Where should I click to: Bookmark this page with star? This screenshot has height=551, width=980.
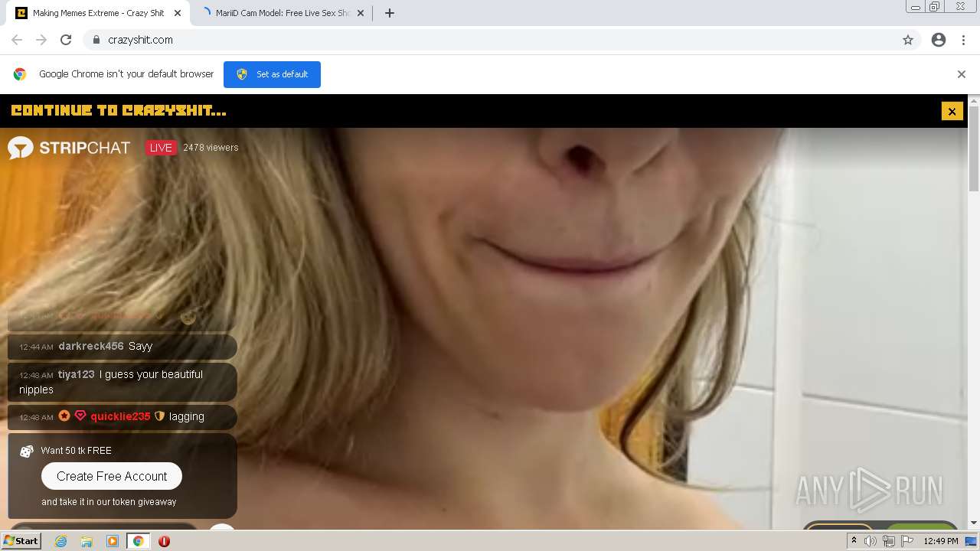pos(908,40)
